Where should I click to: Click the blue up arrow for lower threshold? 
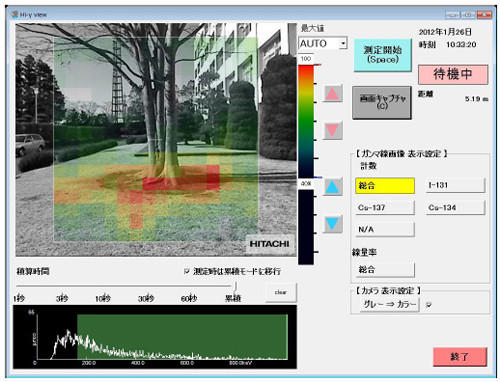pyautogui.click(x=332, y=187)
